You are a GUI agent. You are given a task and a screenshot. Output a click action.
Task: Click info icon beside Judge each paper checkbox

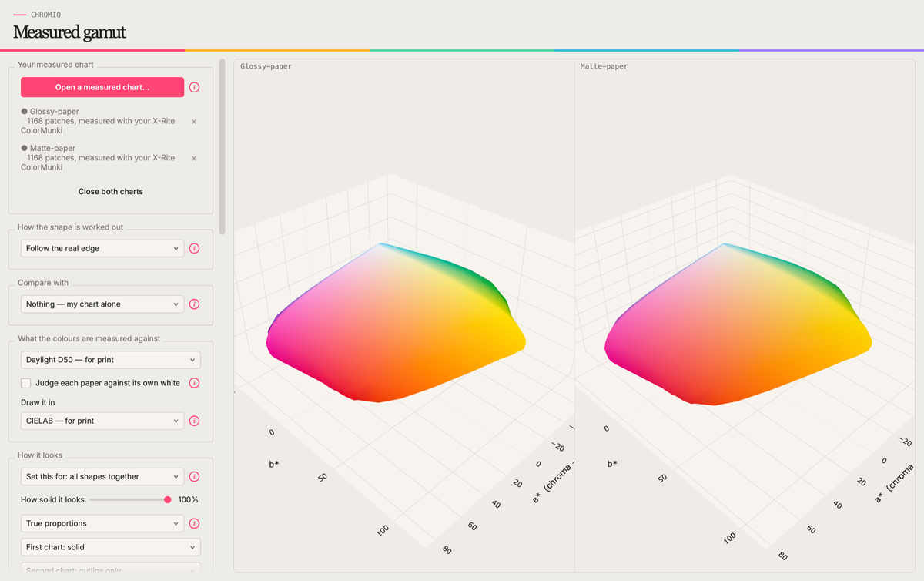[x=194, y=383]
